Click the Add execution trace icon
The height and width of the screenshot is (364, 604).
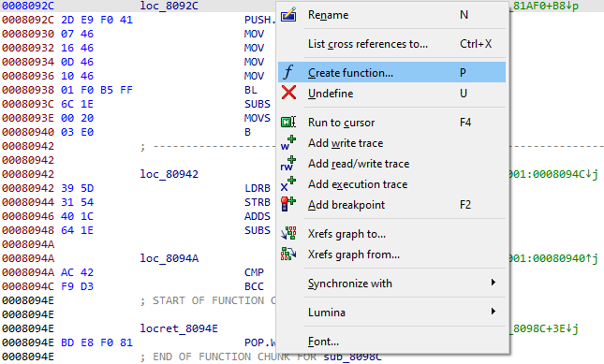pyautogui.click(x=288, y=184)
